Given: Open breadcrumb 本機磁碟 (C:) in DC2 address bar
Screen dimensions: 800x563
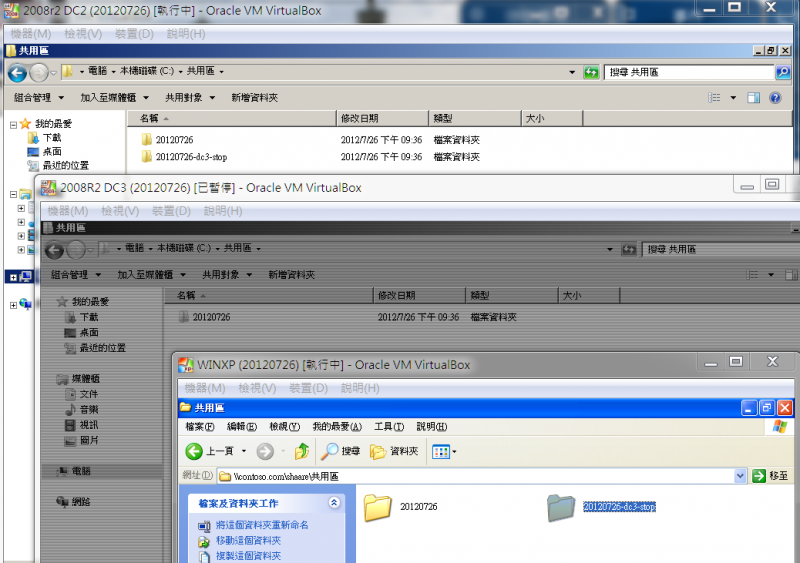Looking at the screenshot, I should point(147,71).
